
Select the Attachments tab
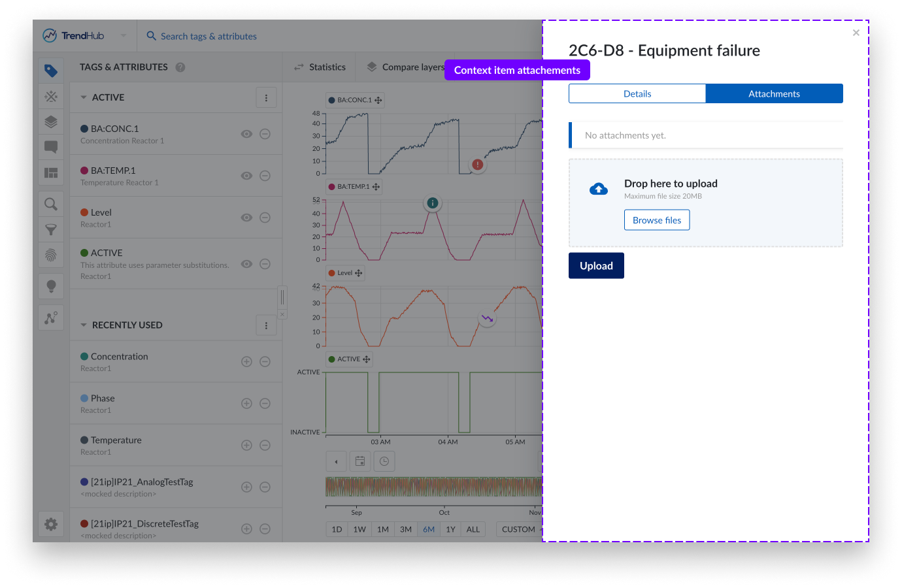tap(774, 93)
